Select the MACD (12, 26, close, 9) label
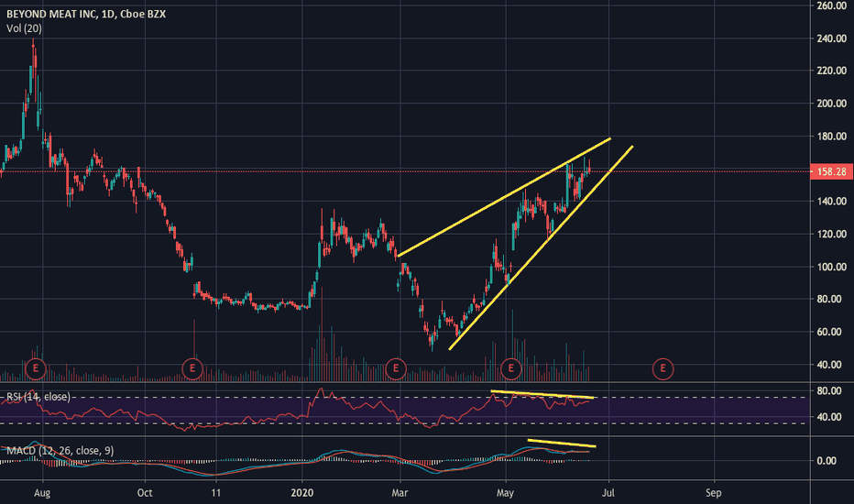854x504 pixels. [60, 451]
